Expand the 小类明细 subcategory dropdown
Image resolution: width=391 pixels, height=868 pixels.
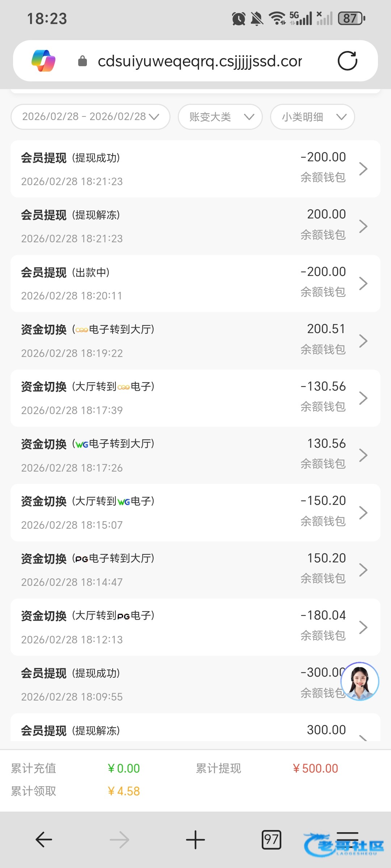pos(312,117)
